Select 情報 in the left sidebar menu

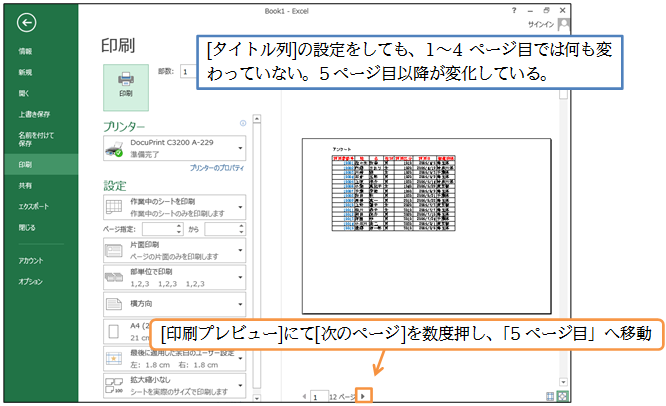[x=23, y=50]
